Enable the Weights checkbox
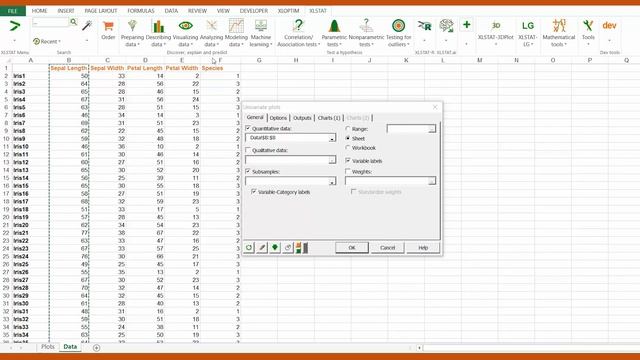 pyautogui.click(x=348, y=171)
